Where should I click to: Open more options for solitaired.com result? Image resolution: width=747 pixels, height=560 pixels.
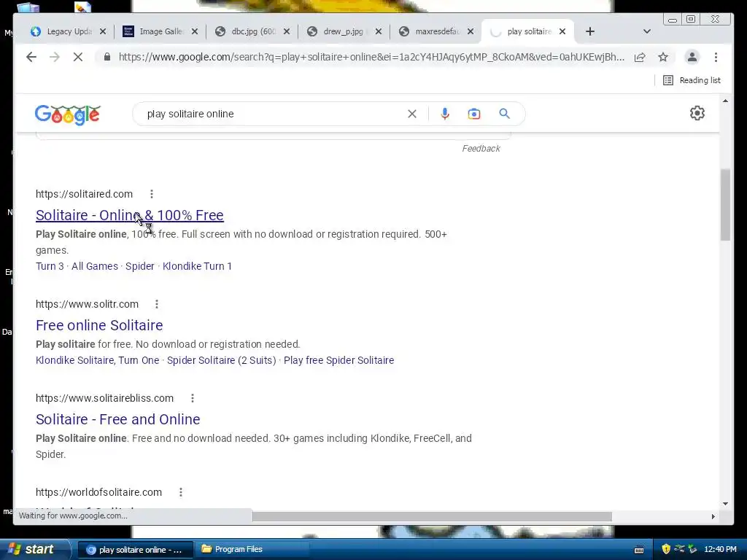pyautogui.click(x=152, y=194)
